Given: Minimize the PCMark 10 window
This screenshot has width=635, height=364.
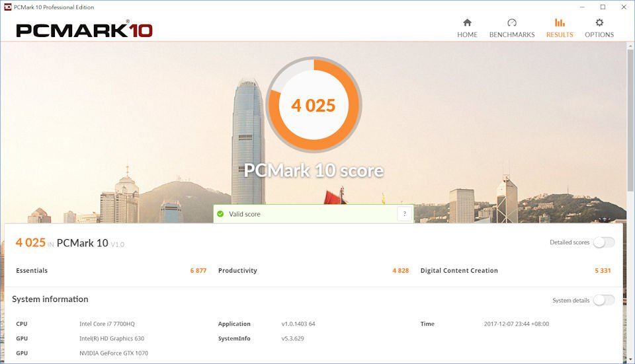Looking at the screenshot, I should tap(582, 7).
